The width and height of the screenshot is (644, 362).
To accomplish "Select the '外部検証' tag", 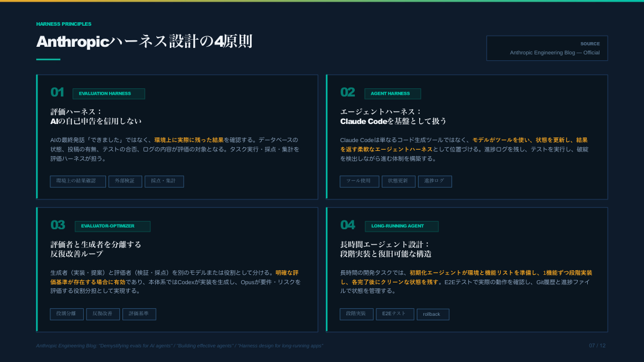I will 125,181.
